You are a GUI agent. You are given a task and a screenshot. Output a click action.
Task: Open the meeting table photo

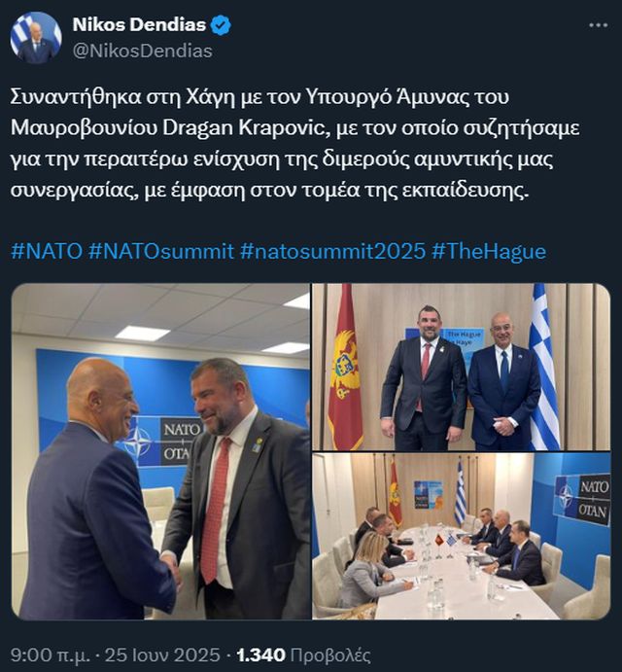pos(462,536)
